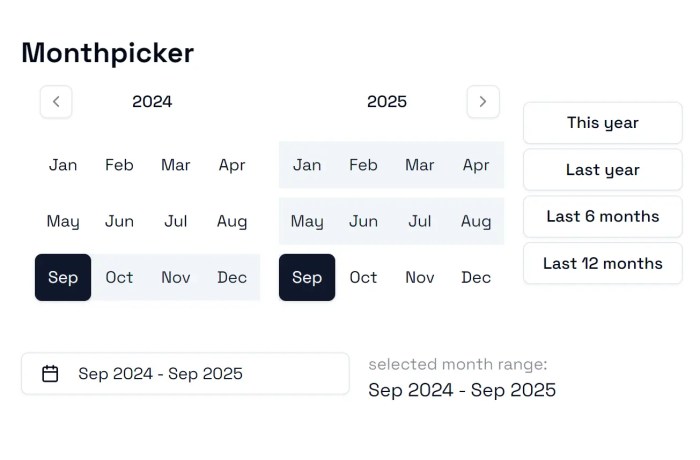Pick Jan in the 2024 grid
700x460 pixels.
pyautogui.click(x=63, y=165)
